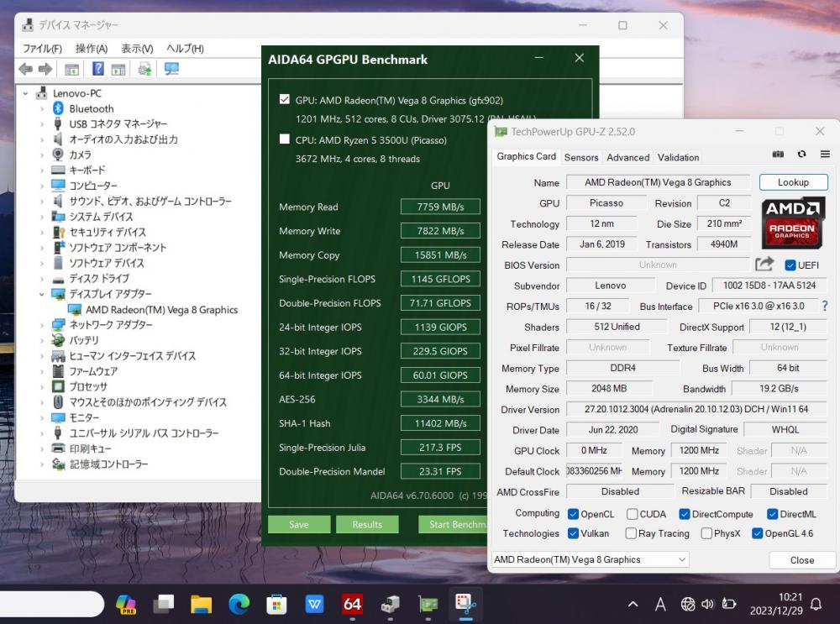Open Copilot preview from the taskbar
840x624 pixels.
pyautogui.click(x=126, y=604)
